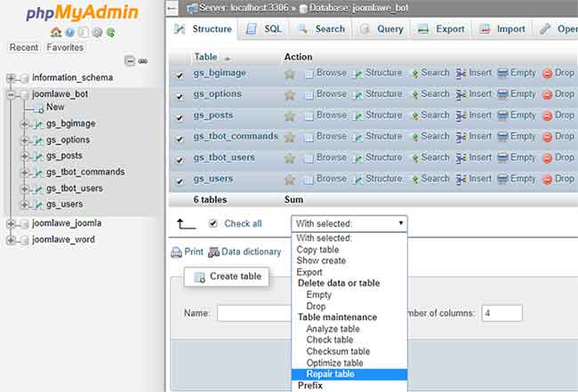Image resolution: width=578 pixels, height=392 pixels.
Task: Select Repair table from dropdown list
Action: pyautogui.click(x=349, y=374)
